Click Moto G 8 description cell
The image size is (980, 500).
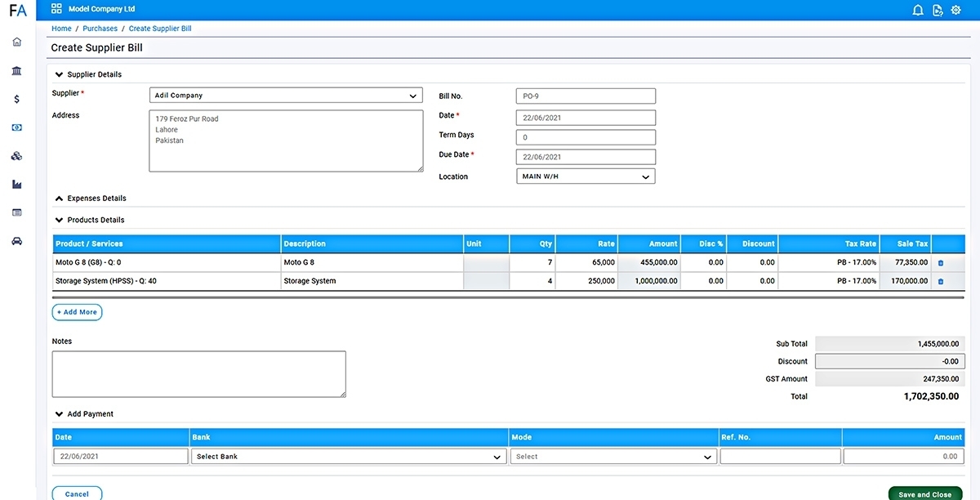point(372,263)
